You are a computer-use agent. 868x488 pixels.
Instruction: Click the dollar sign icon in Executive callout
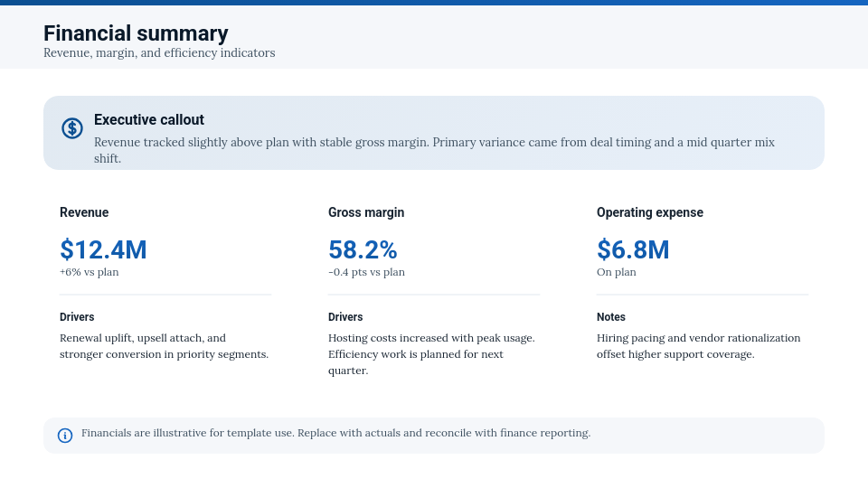click(x=72, y=128)
